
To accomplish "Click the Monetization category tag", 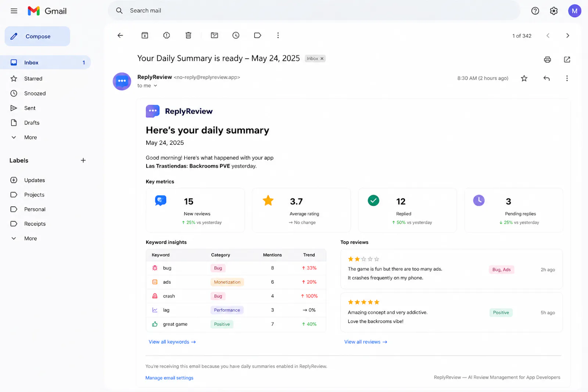I will coord(227,282).
